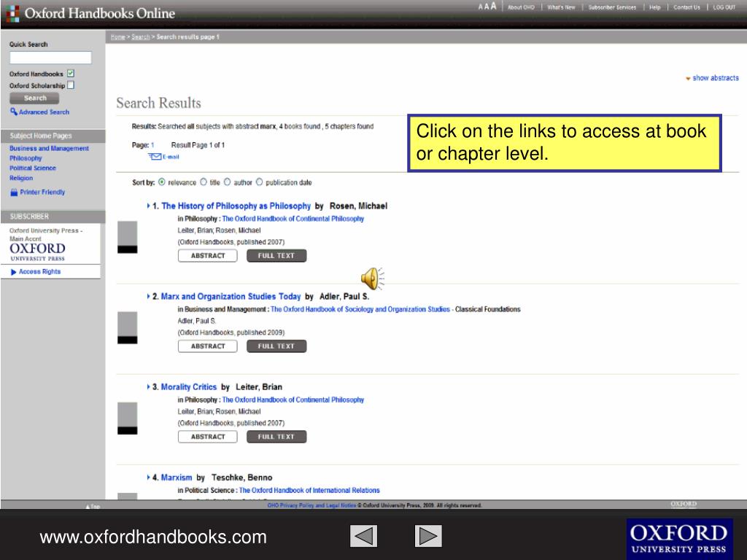Click Home breadcrumb link
This screenshot has width=747, height=560.
(117, 37)
